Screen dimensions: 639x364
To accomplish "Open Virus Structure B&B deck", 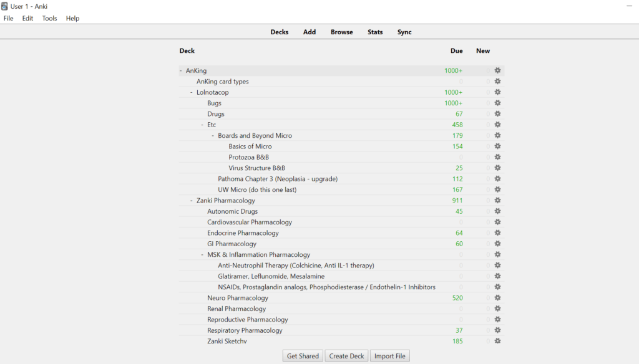I will pos(256,168).
